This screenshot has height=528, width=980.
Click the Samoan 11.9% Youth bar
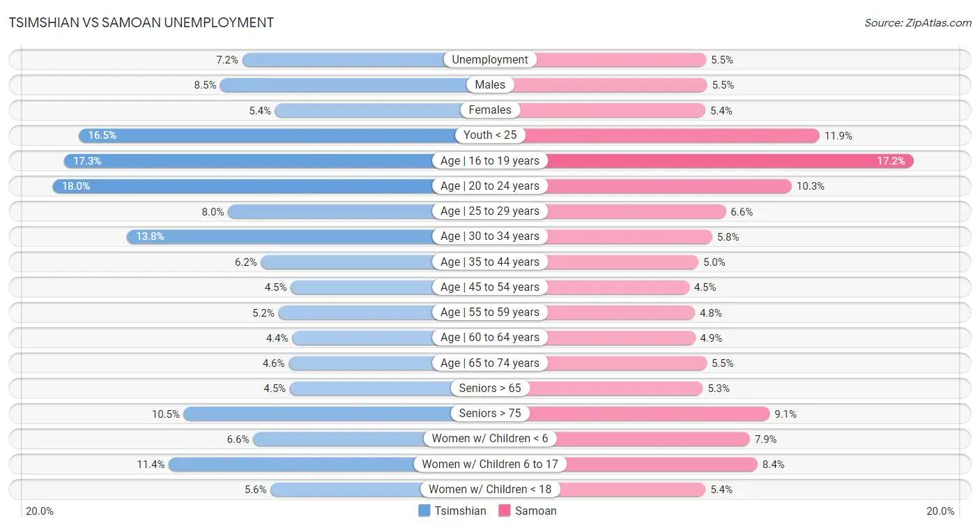coord(654,135)
